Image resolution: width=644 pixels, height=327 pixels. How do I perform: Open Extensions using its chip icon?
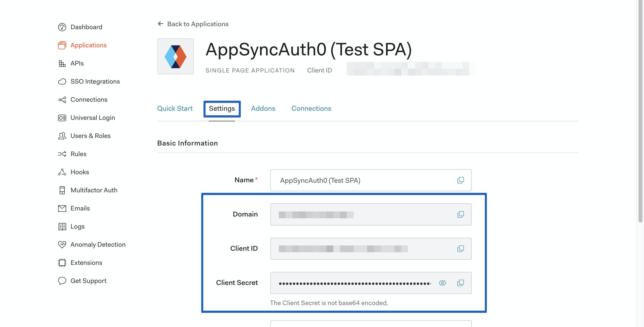coord(62,263)
